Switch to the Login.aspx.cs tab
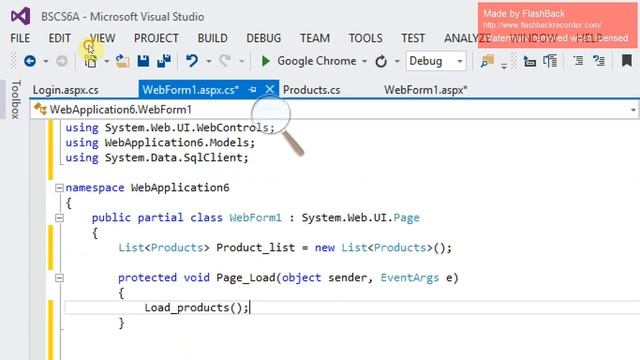The height and width of the screenshot is (360, 640). [66, 90]
